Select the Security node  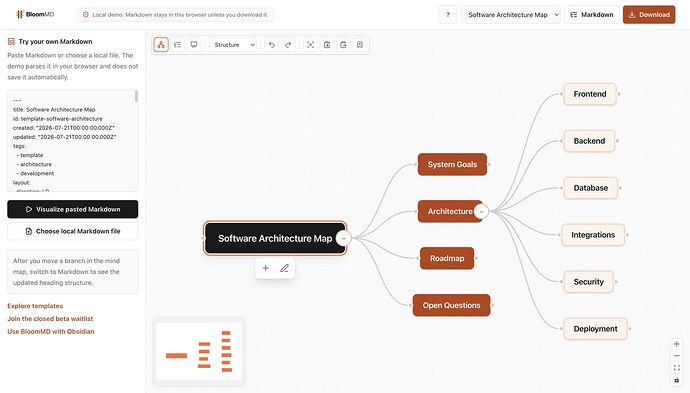[x=588, y=282]
